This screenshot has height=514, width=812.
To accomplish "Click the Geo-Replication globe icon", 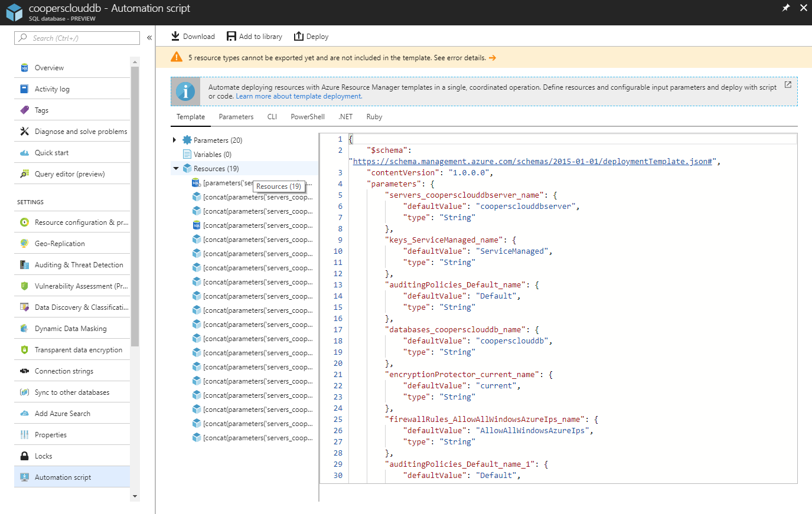I will pyautogui.click(x=24, y=244).
